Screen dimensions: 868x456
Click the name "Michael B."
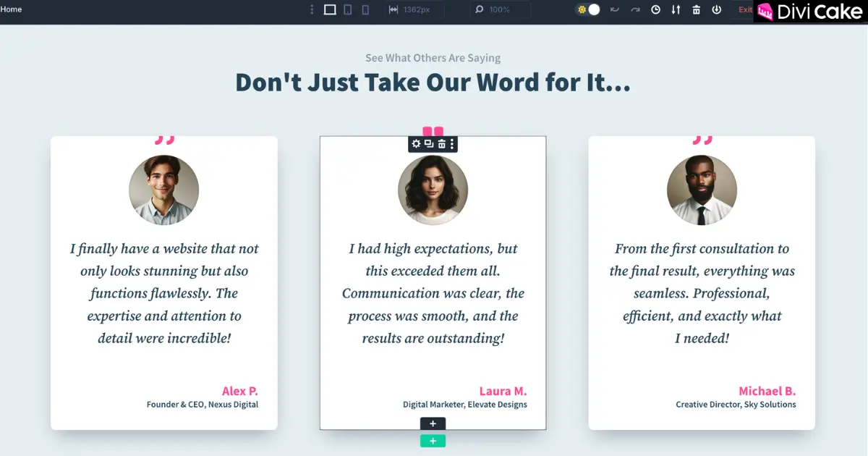[x=767, y=391]
